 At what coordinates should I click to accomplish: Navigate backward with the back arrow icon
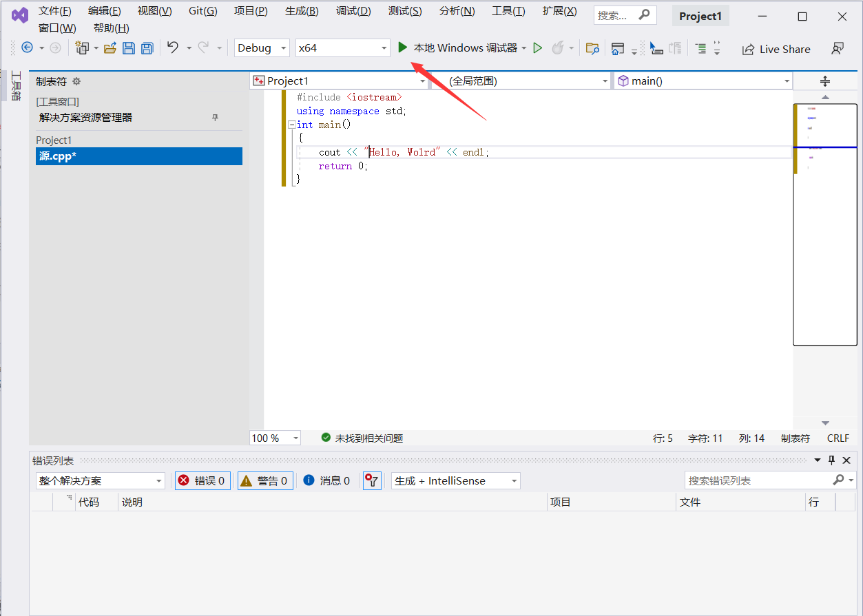coord(27,47)
